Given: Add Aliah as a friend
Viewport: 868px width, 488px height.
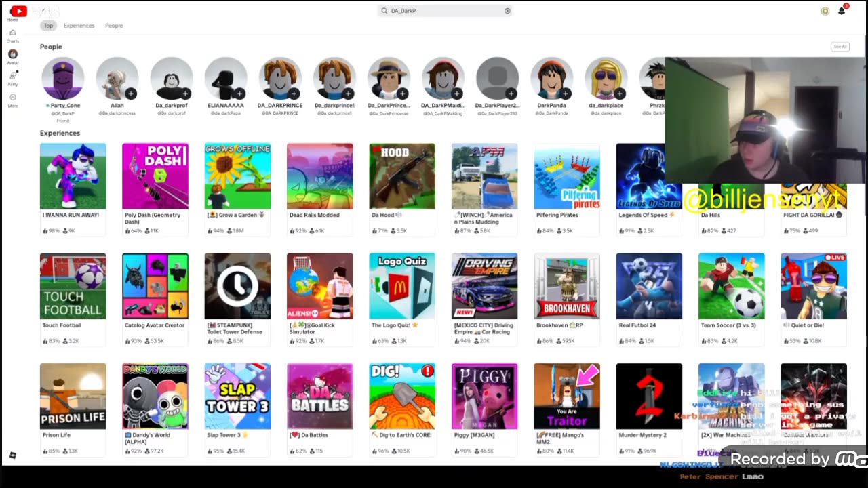Looking at the screenshot, I should click(131, 94).
